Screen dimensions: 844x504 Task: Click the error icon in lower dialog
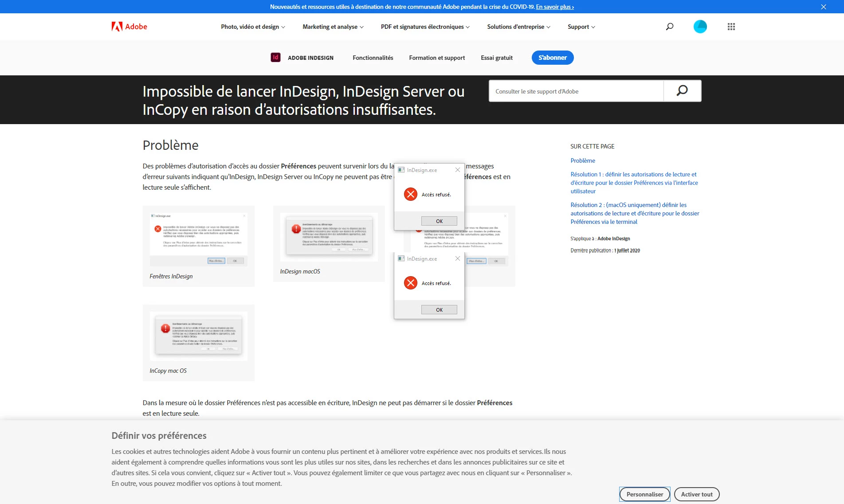point(411,283)
